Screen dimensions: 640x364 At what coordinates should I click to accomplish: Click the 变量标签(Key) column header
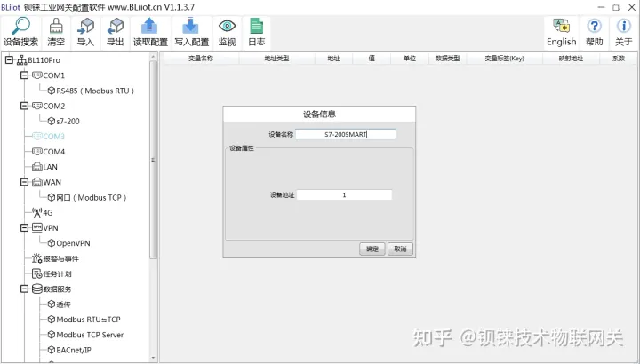[x=505, y=59]
